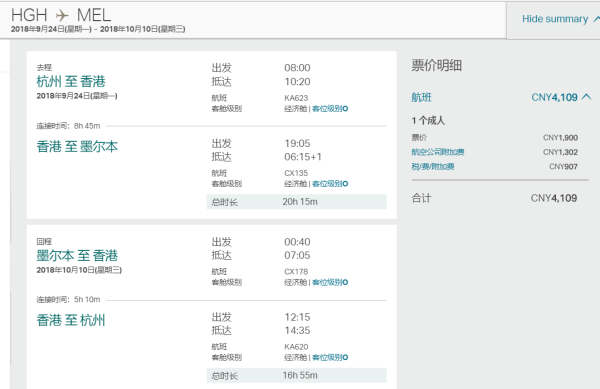Click flight number CX178
This screenshot has width=600, height=389.
pyautogui.click(x=296, y=272)
